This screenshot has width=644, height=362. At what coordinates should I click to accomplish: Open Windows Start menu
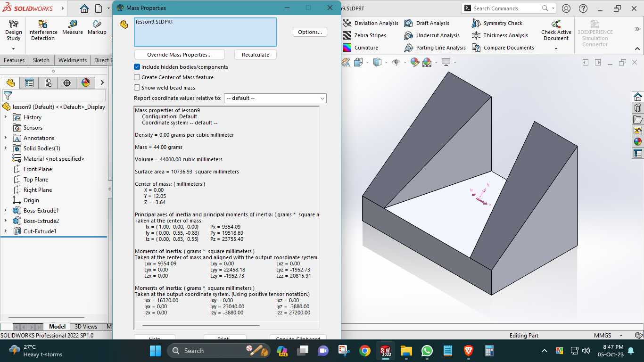pos(155,351)
